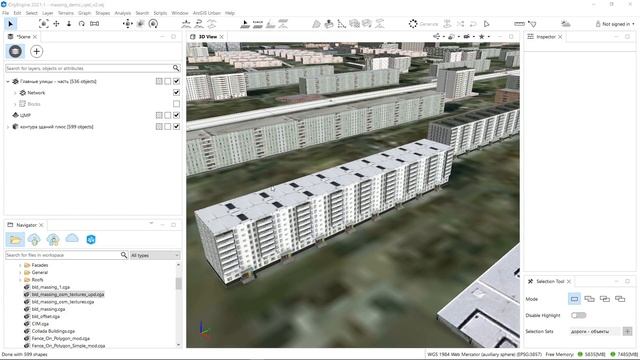
Task: Expand the Roofs folder
Action: (20, 280)
